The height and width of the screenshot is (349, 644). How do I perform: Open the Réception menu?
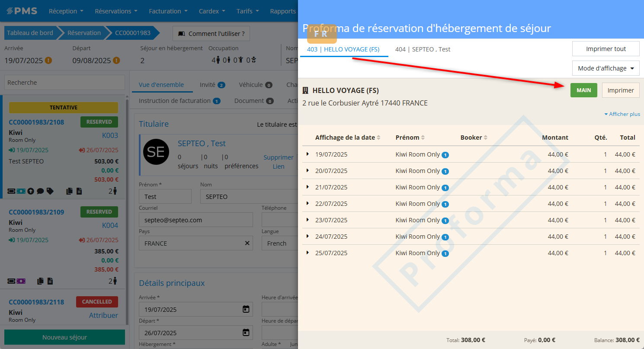coord(66,11)
